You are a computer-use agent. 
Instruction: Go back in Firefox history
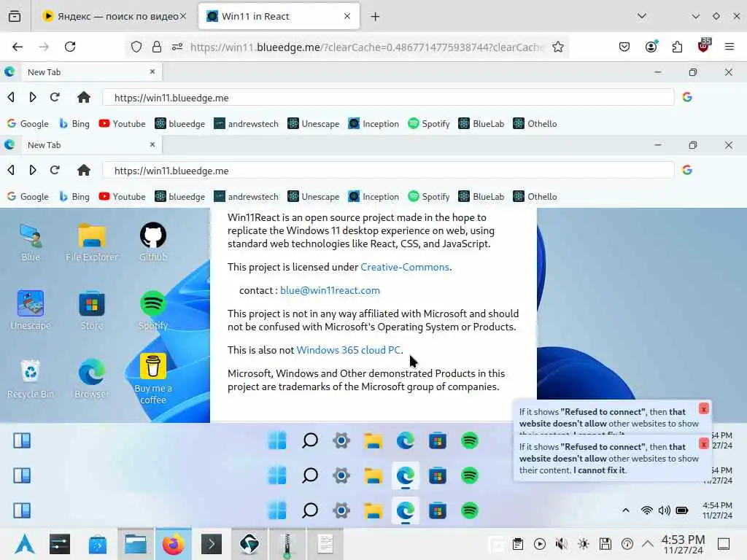(18, 47)
